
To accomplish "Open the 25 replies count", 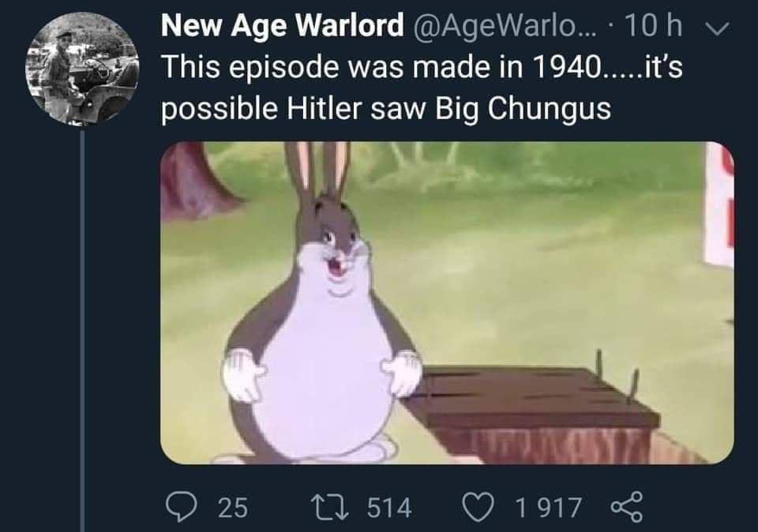I will pos(233,508).
